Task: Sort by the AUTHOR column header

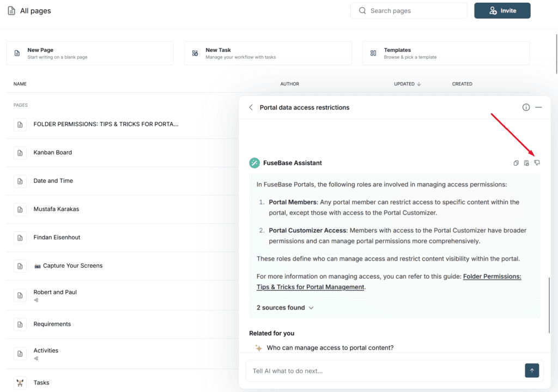Action: tap(289, 84)
